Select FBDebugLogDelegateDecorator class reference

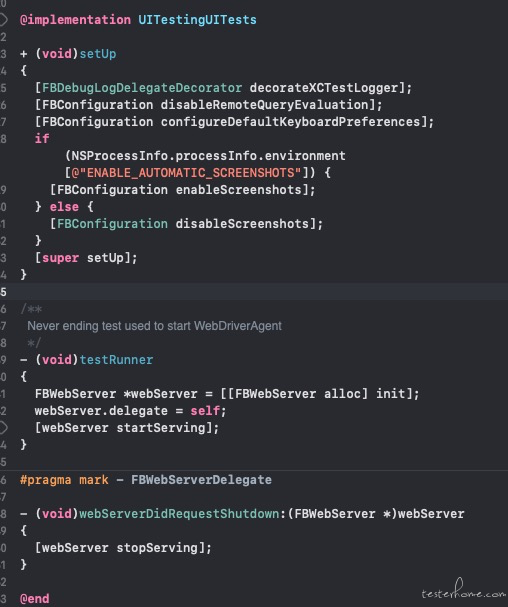tap(142, 88)
